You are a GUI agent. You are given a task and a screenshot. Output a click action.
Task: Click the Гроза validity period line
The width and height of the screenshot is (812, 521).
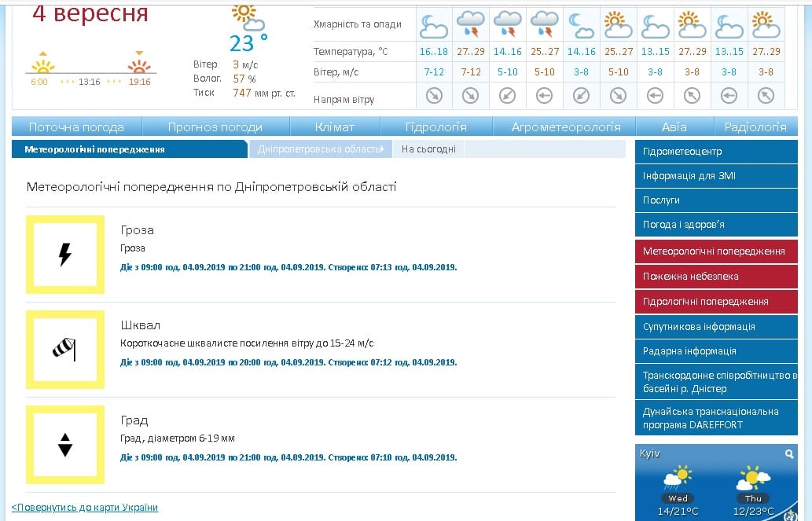(288, 268)
